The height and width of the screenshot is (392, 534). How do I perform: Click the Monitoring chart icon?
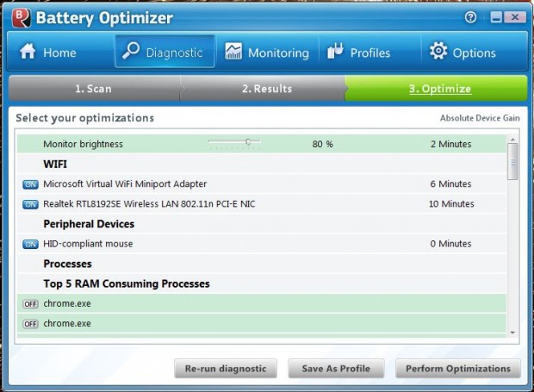pos(233,52)
